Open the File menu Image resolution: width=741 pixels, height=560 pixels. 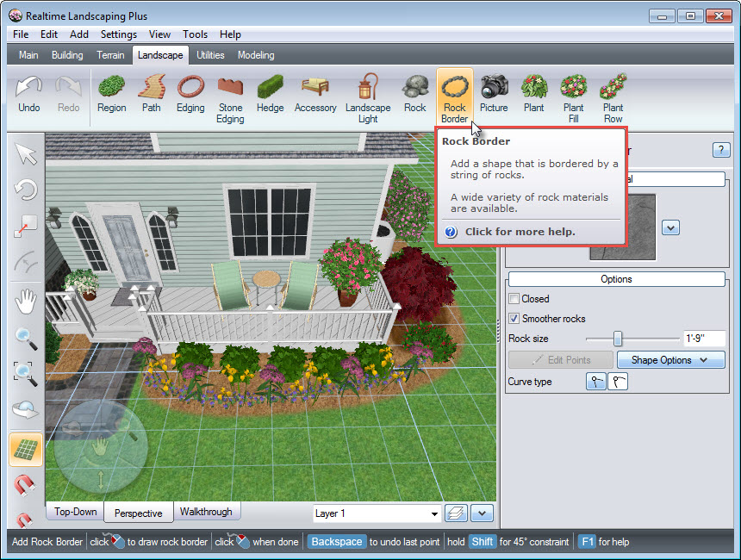(21, 34)
